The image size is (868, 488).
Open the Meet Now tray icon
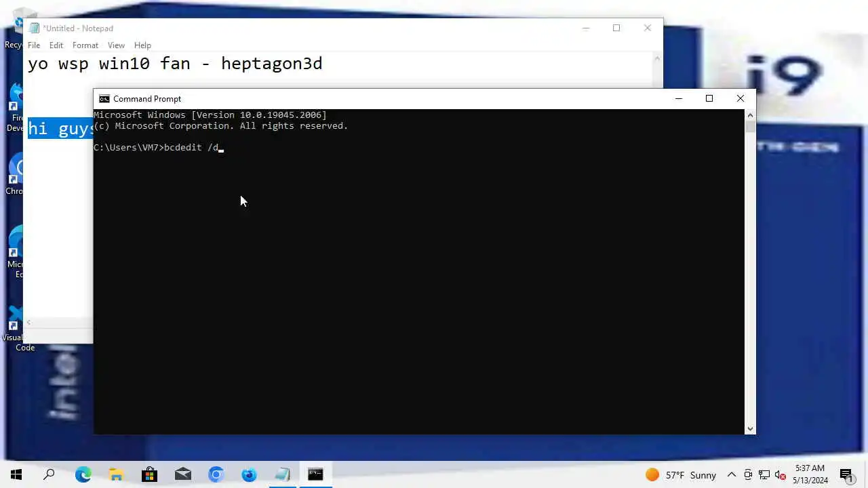[748, 474]
